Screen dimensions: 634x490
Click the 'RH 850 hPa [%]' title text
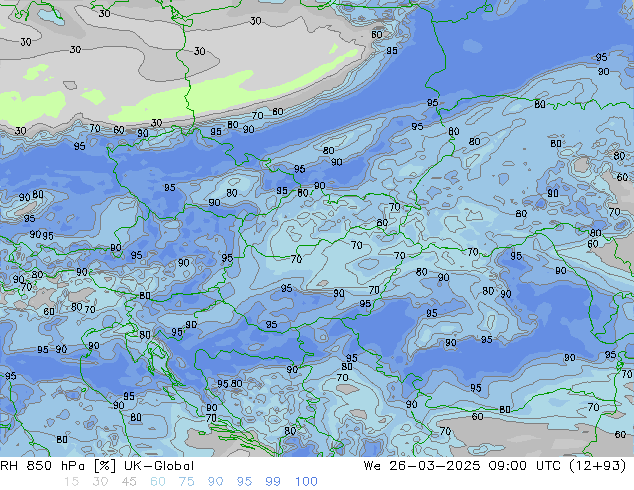tap(58, 466)
